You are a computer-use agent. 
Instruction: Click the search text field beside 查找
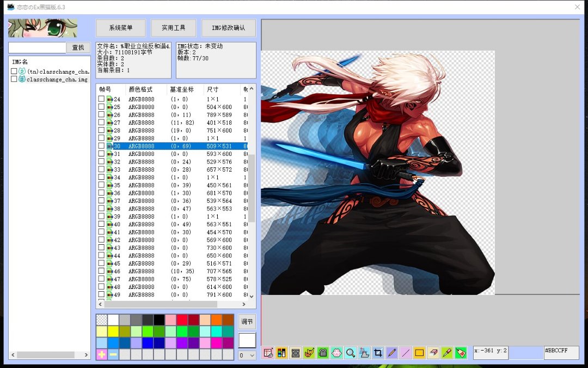37,48
